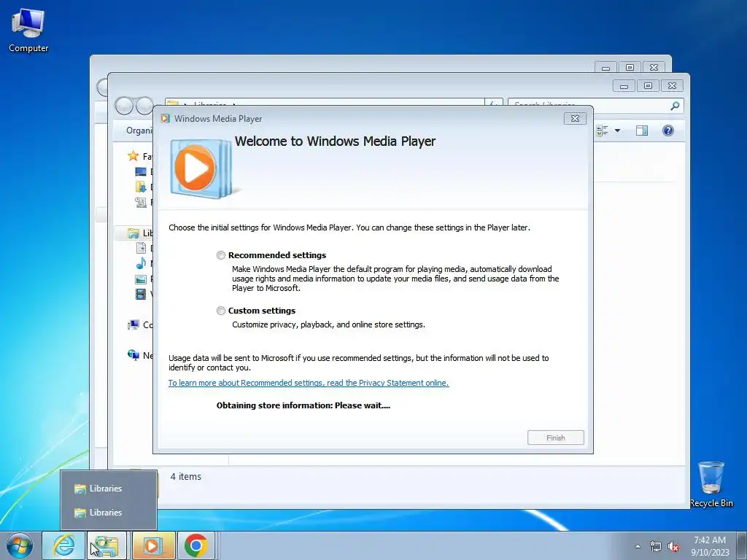Launch Internet Explorer from the taskbar
Screen dimensions: 747x560
pyautogui.click(x=64, y=545)
